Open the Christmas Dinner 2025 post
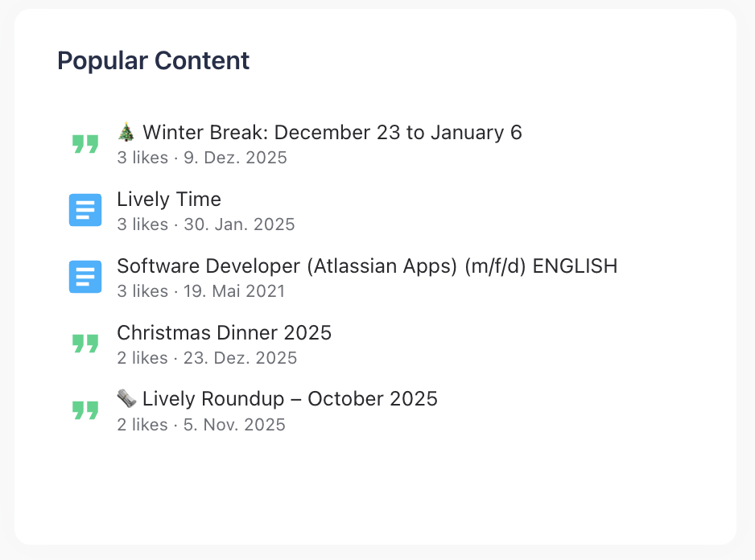Screen dimensions: 755x560 pos(225,332)
